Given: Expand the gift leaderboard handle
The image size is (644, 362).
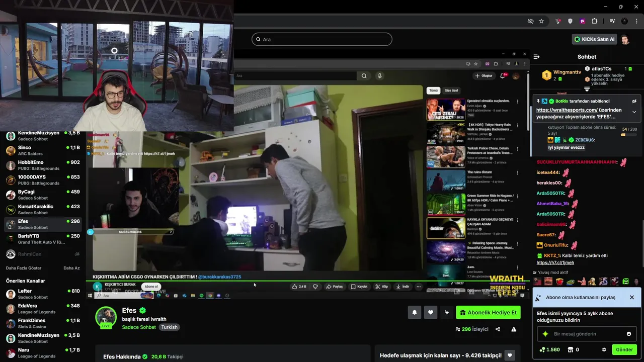Looking at the screenshot, I should click(x=587, y=89).
